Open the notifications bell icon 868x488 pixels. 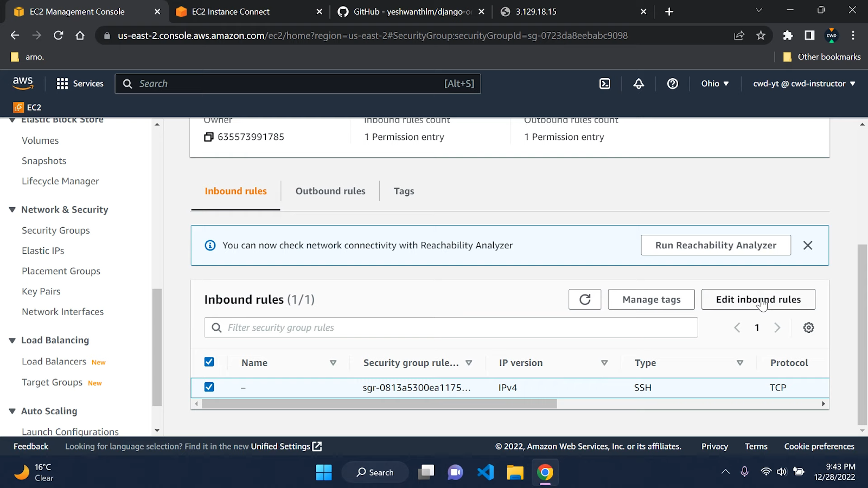pyautogui.click(x=639, y=84)
